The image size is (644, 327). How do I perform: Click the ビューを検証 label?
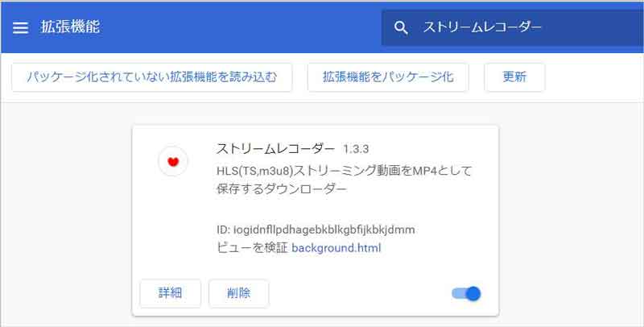coord(252,248)
